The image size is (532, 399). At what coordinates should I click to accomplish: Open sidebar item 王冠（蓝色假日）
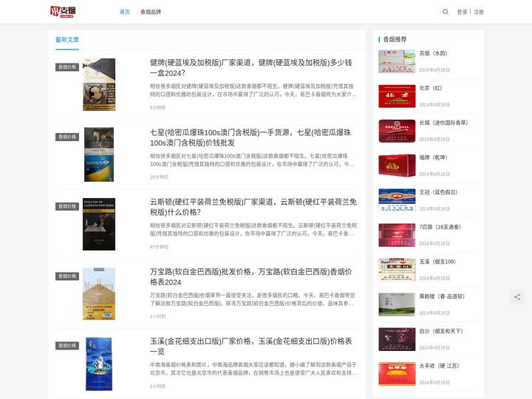(x=438, y=192)
